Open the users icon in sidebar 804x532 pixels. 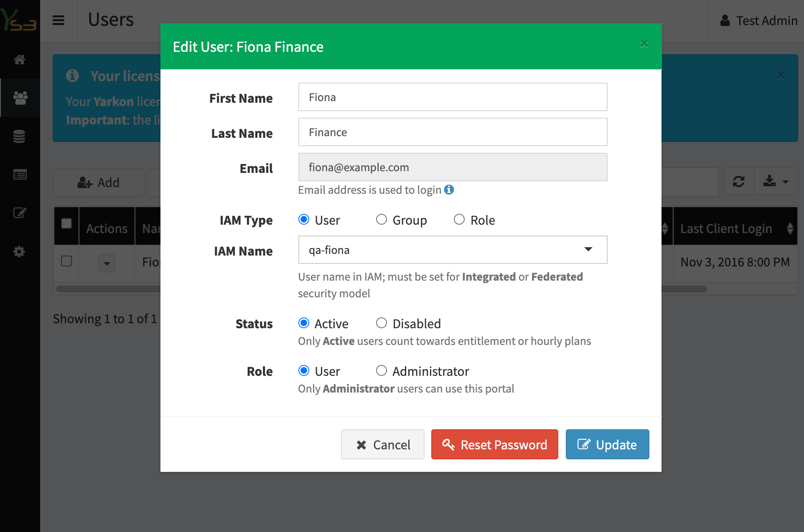click(x=20, y=98)
